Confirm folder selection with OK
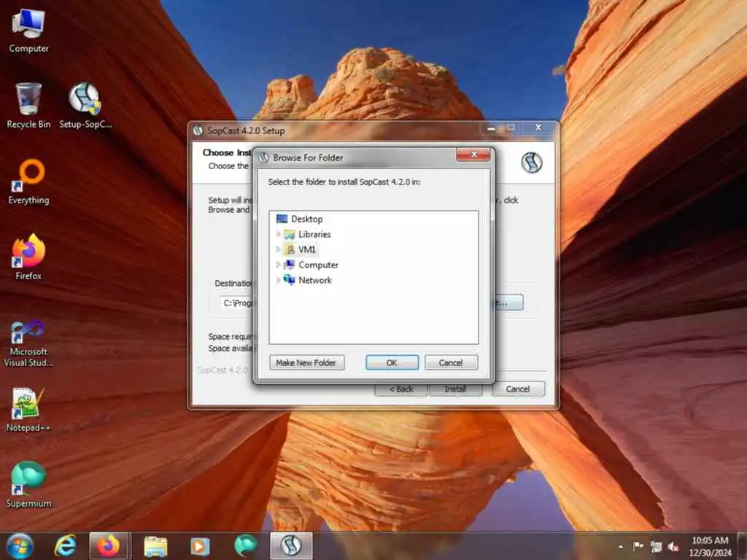 click(392, 363)
